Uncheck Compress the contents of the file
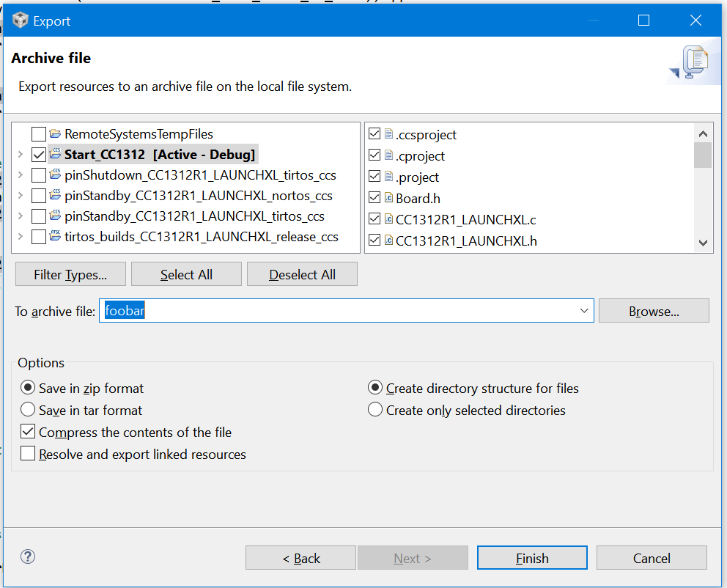Image resolution: width=727 pixels, height=588 pixels. tap(28, 432)
